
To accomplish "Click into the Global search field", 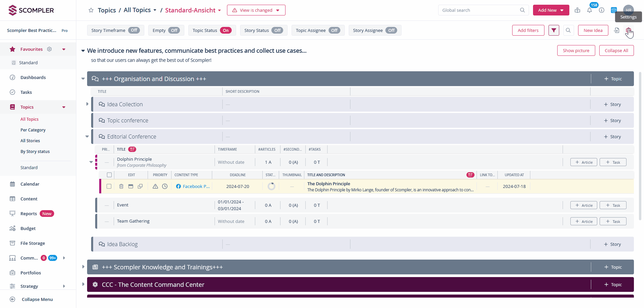I will tap(480, 10).
